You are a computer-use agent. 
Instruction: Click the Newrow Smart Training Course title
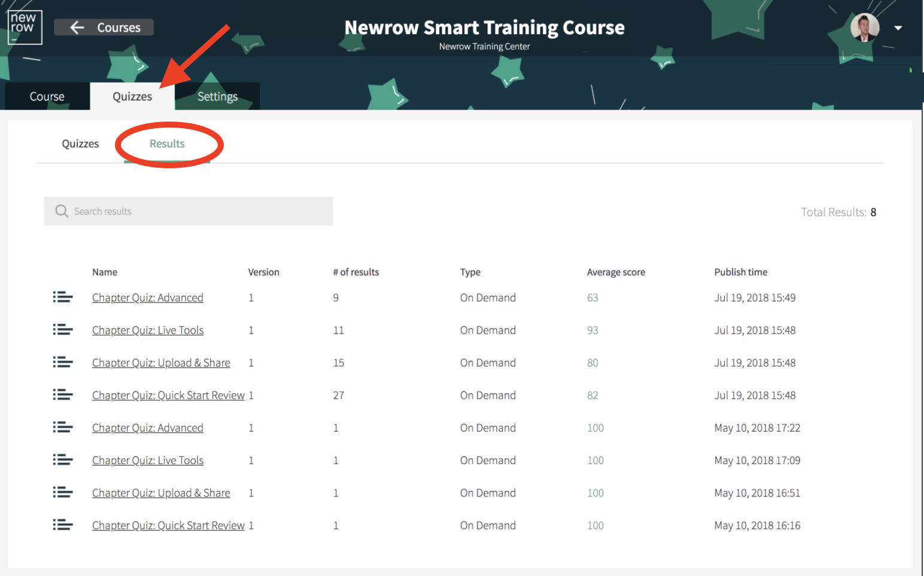[x=484, y=28]
